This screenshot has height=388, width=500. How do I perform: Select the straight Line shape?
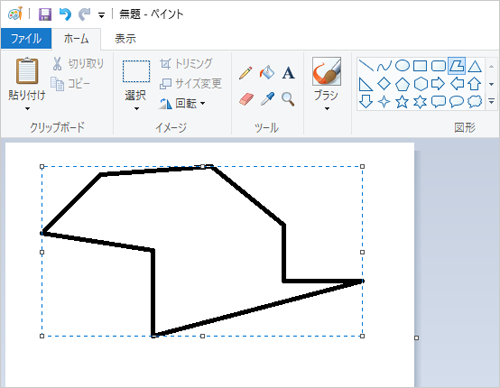click(366, 66)
